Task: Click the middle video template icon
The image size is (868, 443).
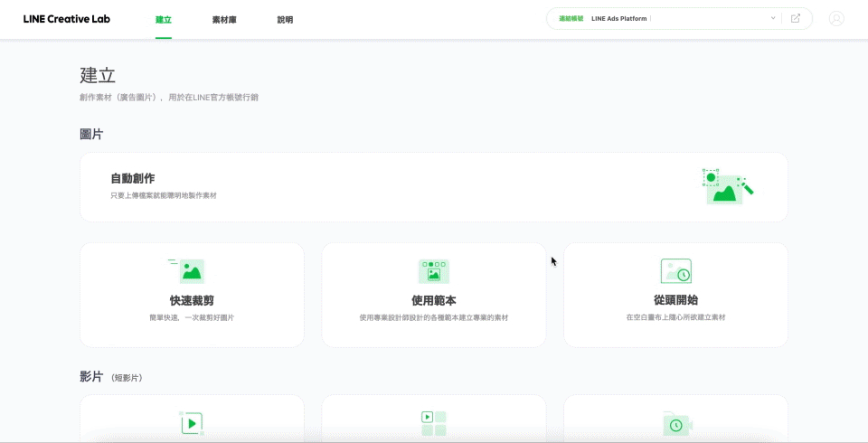Action: (434, 423)
